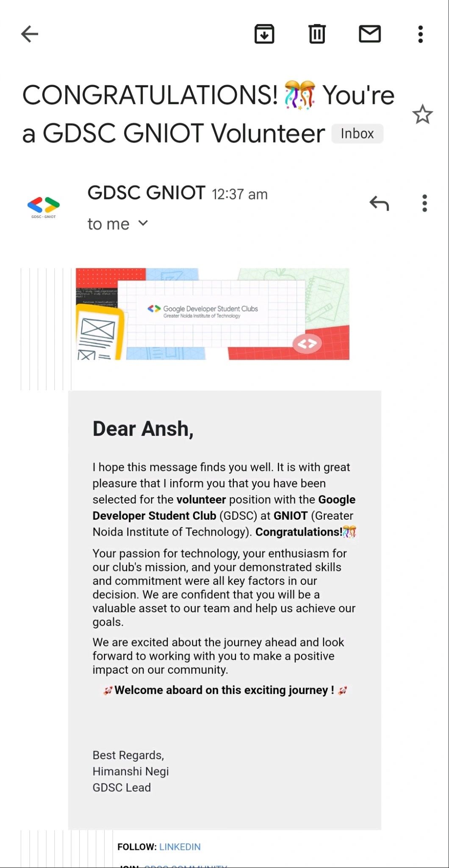This screenshot has width=449, height=868.
Task: Tap the GDSC GNIOT sender name
Action: 146,193
